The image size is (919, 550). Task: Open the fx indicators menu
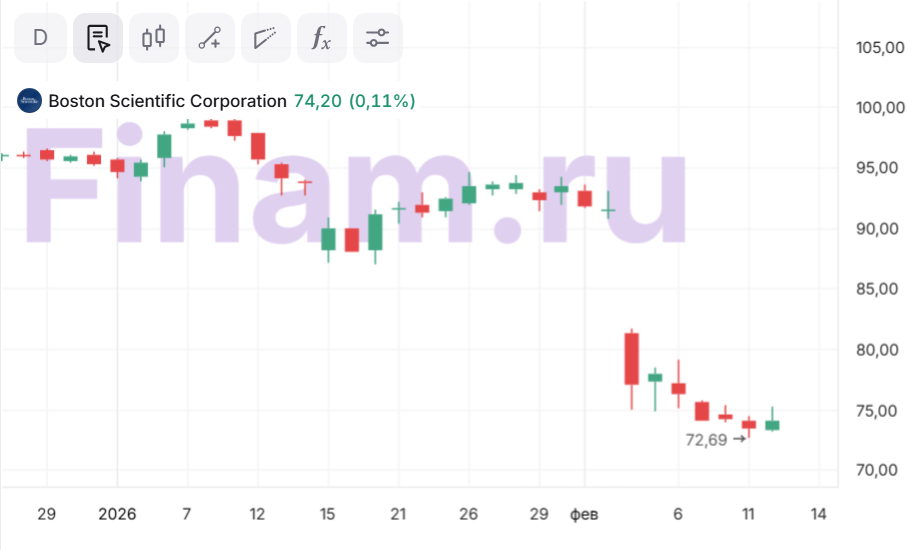tap(321, 38)
